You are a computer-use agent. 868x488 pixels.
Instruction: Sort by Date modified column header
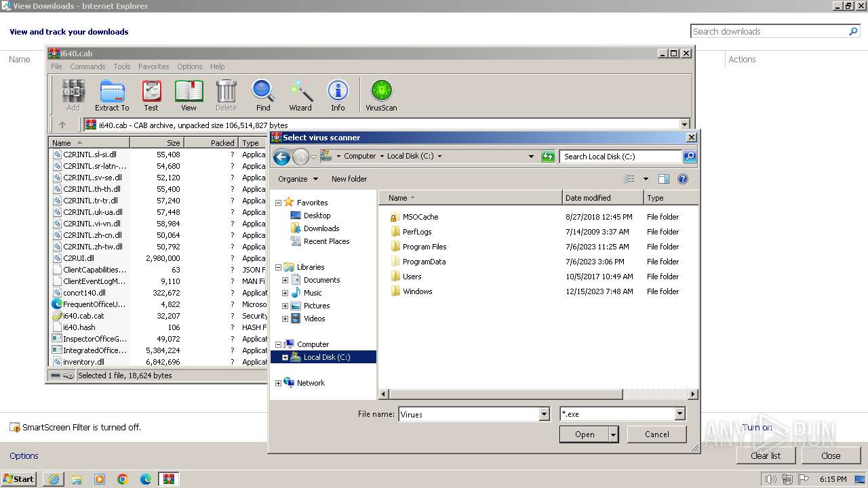coord(603,198)
